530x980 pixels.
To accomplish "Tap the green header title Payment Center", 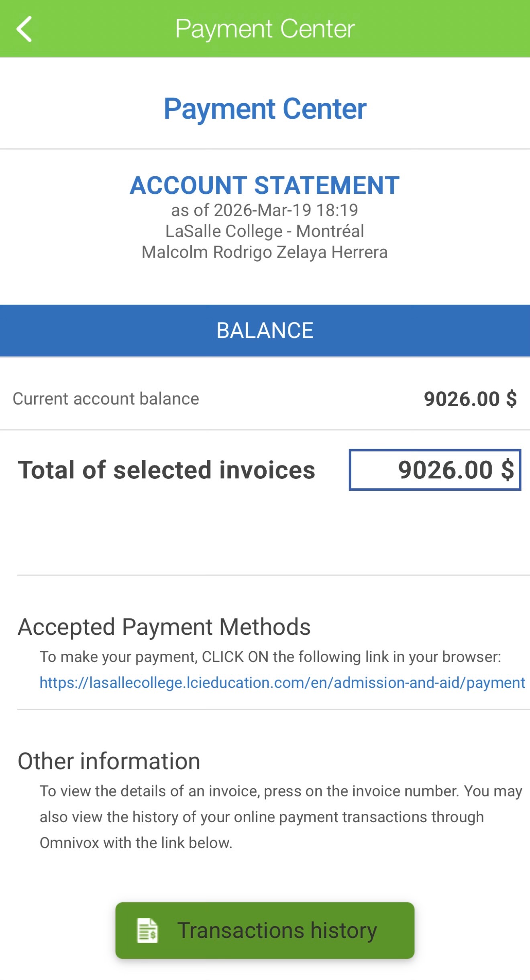I will coord(265,29).
